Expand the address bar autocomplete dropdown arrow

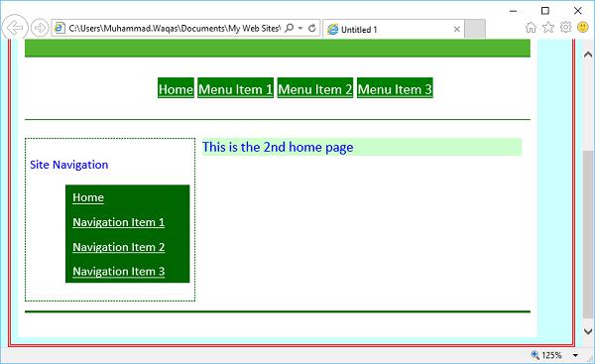coord(300,28)
